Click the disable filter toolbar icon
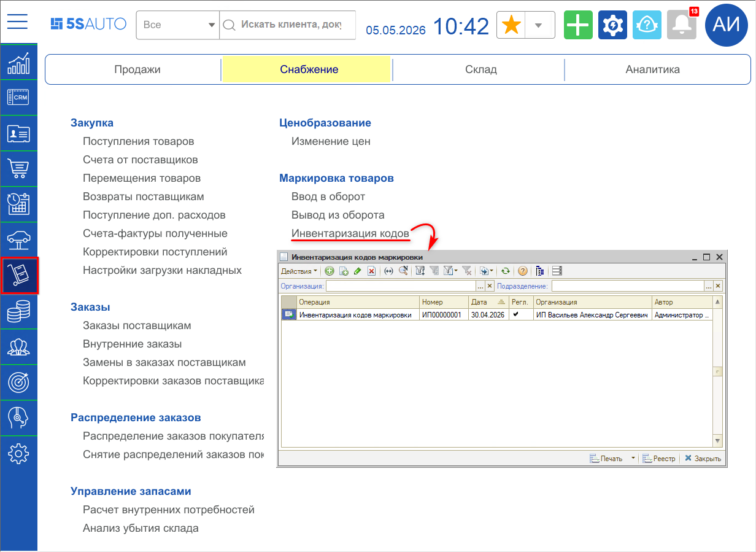The width and height of the screenshot is (756, 552). click(x=466, y=271)
